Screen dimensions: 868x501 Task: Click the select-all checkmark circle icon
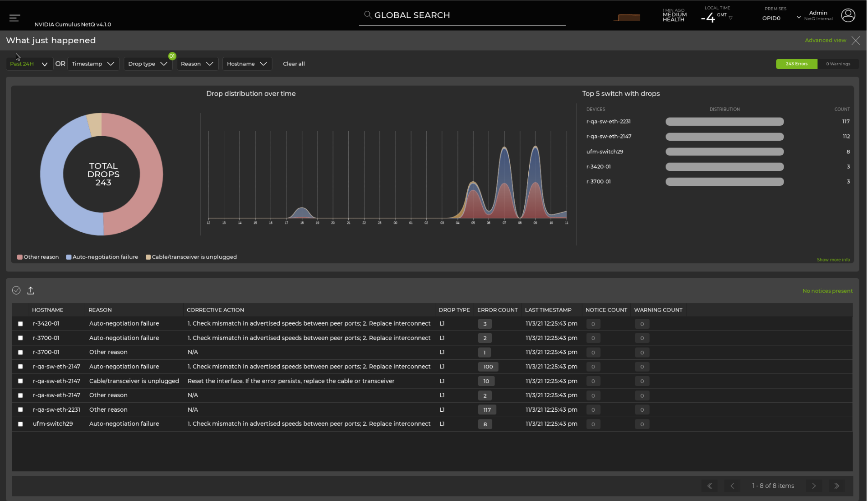16,290
